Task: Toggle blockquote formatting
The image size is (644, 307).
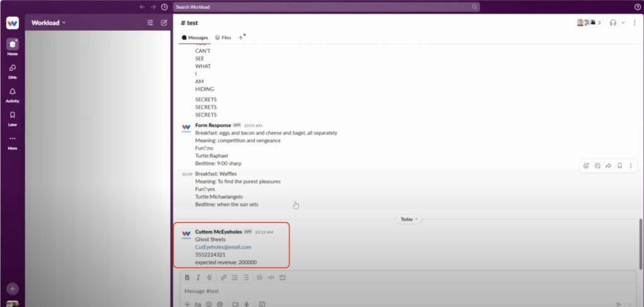Action: tap(260, 277)
